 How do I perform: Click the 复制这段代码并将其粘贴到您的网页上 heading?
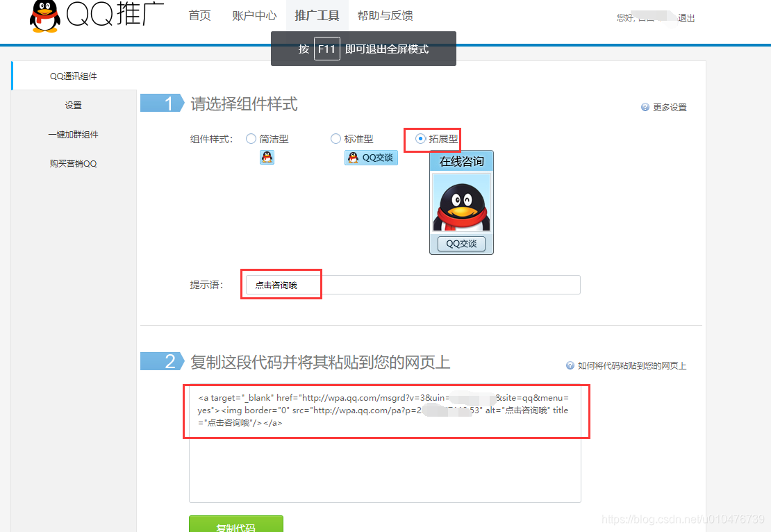coord(321,363)
